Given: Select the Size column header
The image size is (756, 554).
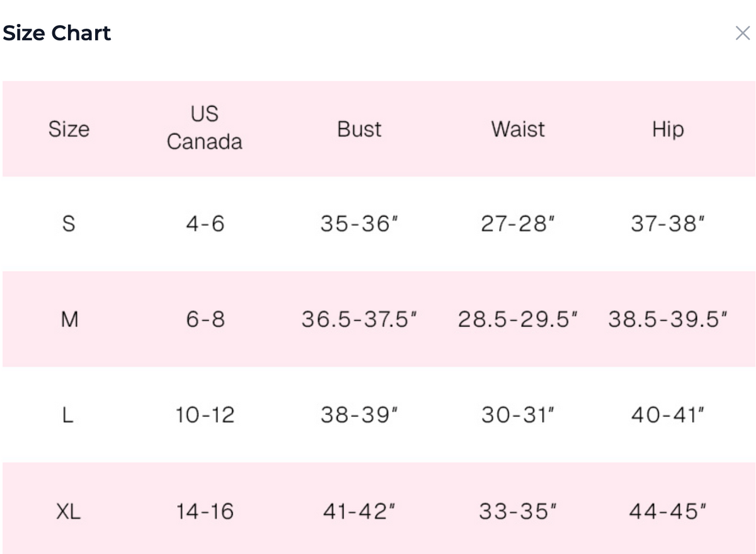Looking at the screenshot, I should tap(69, 129).
